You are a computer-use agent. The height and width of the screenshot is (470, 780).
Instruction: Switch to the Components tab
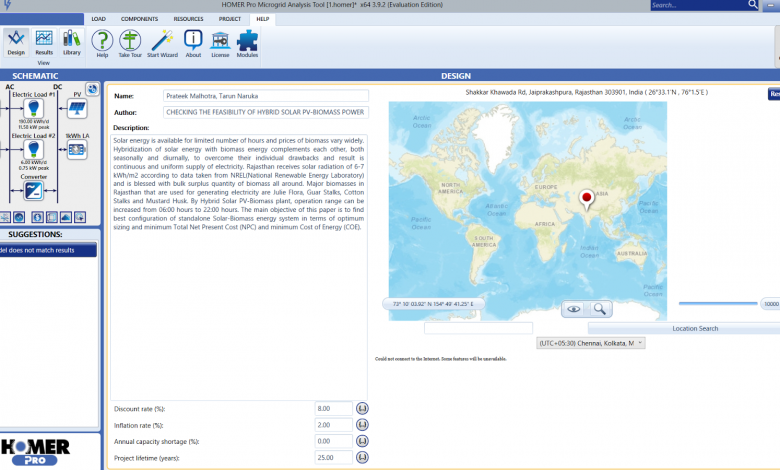(139, 19)
